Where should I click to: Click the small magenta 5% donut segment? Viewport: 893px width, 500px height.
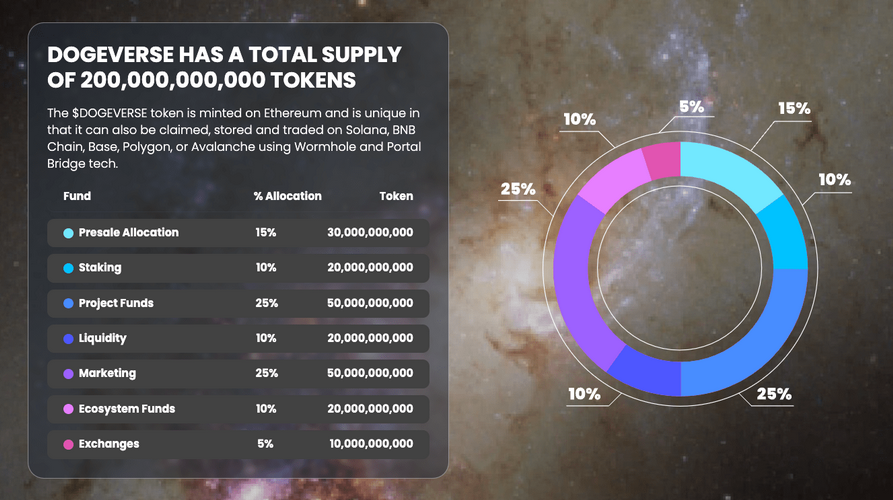pos(662,159)
